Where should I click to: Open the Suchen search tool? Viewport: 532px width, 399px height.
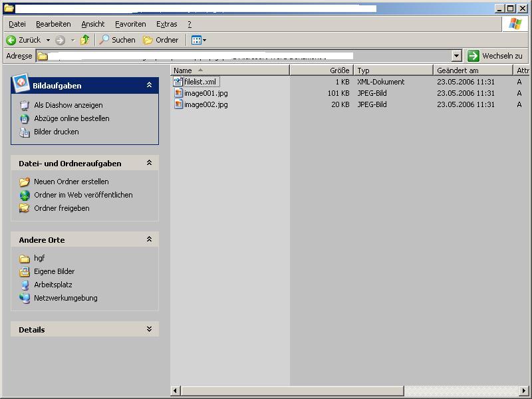(x=118, y=40)
